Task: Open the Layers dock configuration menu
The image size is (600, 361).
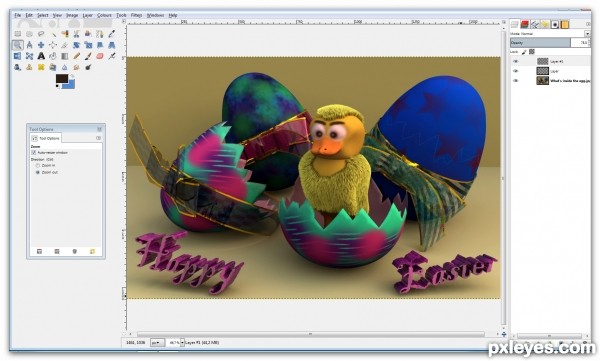Action: [x=588, y=25]
